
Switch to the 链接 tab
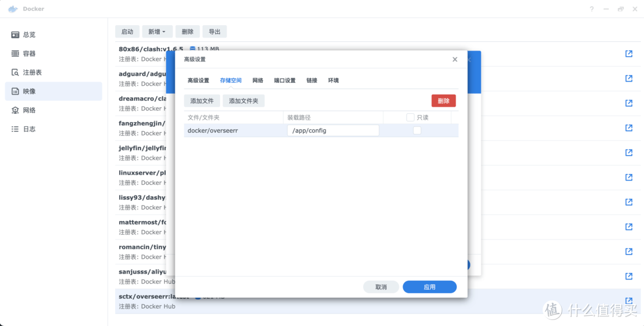click(x=312, y=80)
